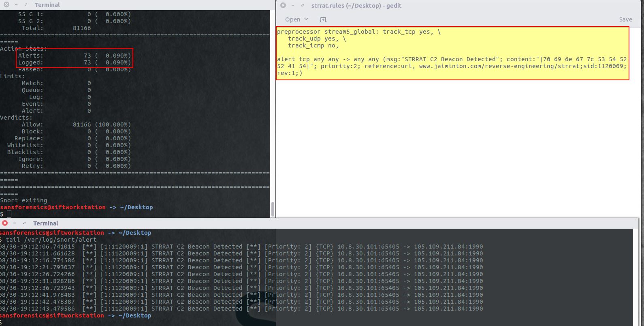Maximize the gedit window
This screenshot has height=326, width=644.
tap(303, 5)
